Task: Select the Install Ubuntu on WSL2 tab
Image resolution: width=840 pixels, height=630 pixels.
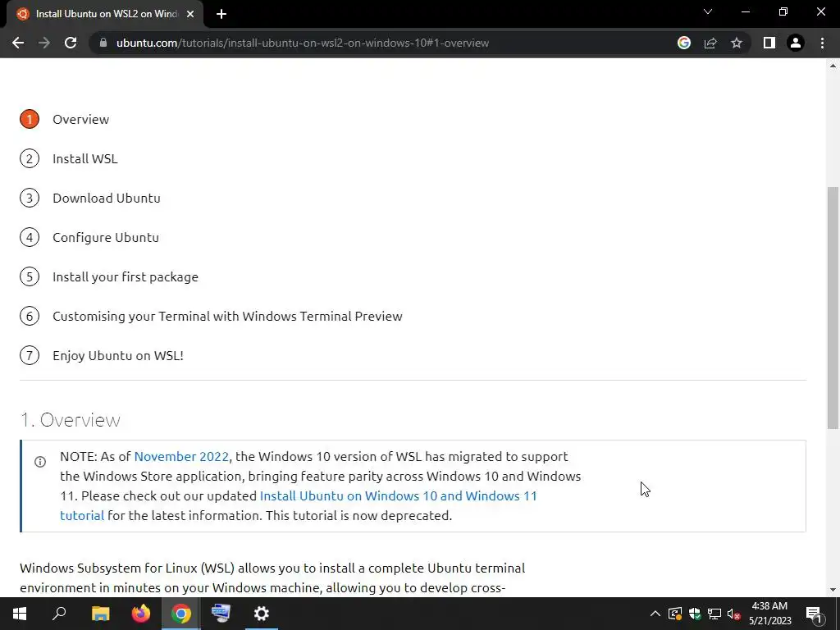Action: coord(106,14)
